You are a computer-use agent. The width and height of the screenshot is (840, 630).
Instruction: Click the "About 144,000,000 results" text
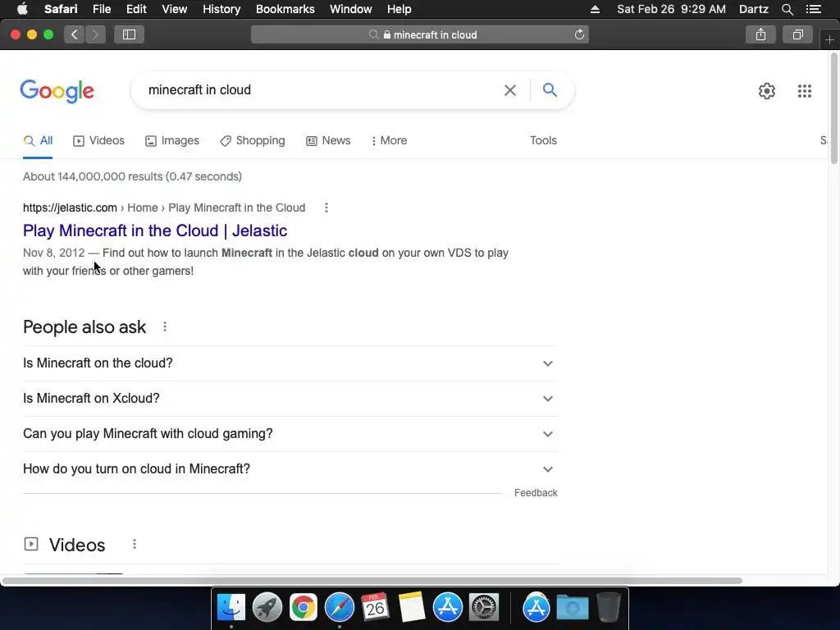click(132, 176)
